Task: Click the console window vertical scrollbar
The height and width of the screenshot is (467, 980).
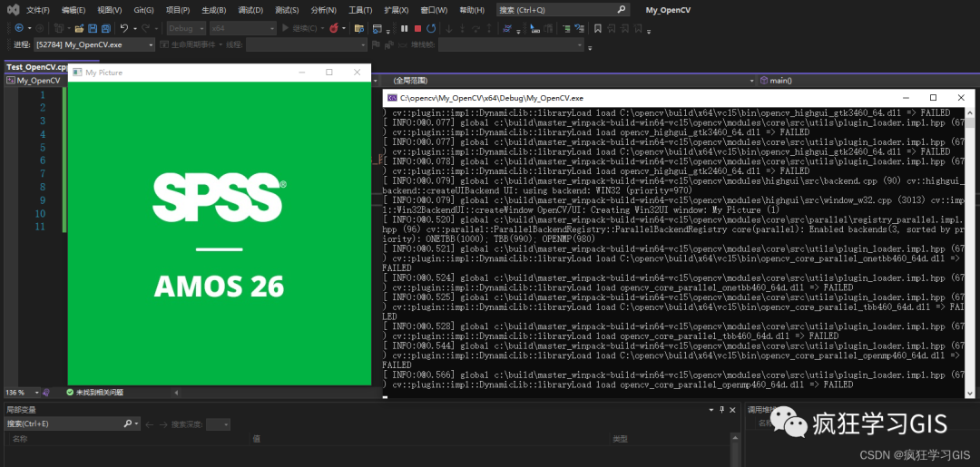Action: [x=969, y=252]
